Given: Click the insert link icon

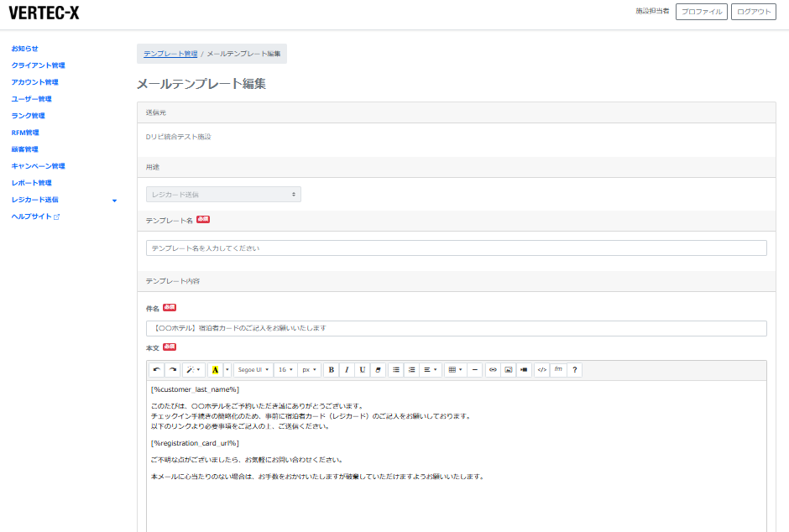Looking at the screenshot, I should click(493, 369).
